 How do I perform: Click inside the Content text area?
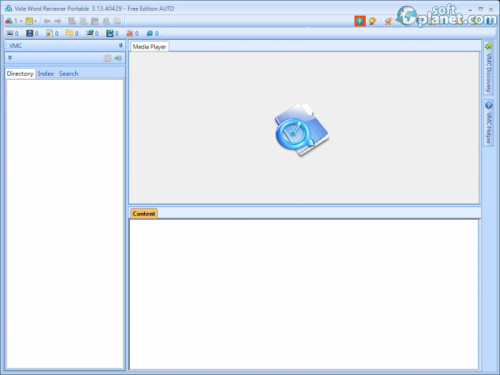[304, 294]
